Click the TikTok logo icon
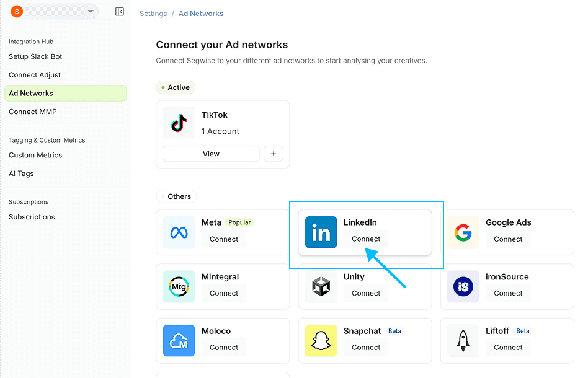Screen dimensions: 588x378 (x=179, y=123)
